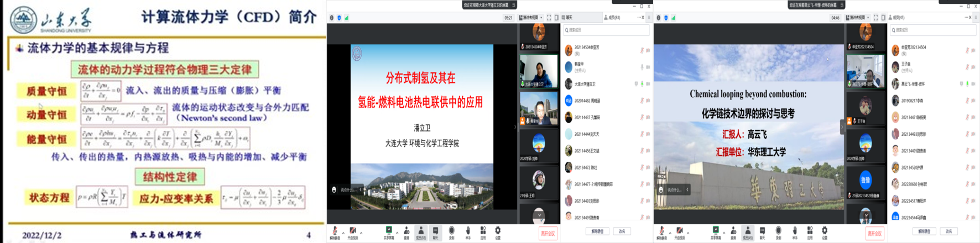Click green network signal icon in middle window
Image resolution: width=980 pixels, height=243 pixels.
coord(347,18)
